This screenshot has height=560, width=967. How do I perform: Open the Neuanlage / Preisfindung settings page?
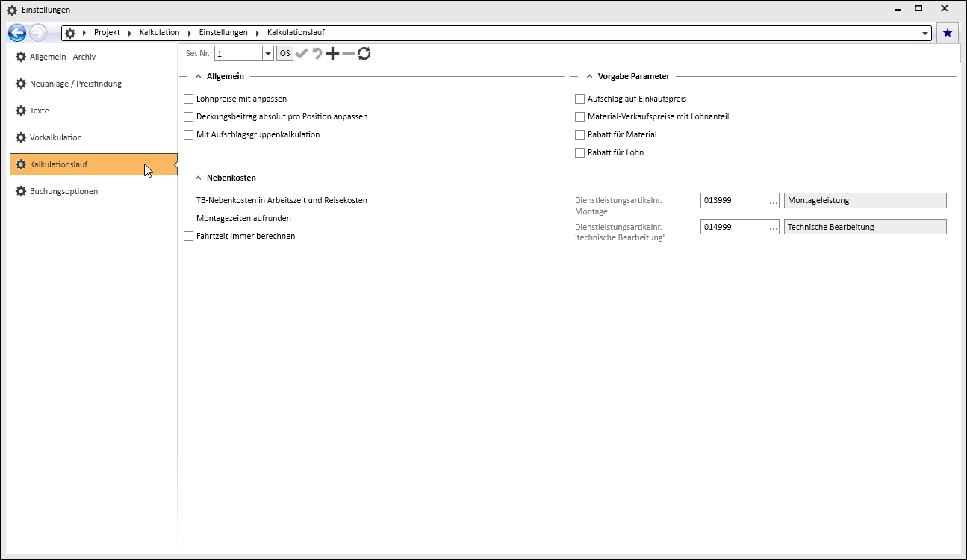pyautogui.click(x=93, y=84)
